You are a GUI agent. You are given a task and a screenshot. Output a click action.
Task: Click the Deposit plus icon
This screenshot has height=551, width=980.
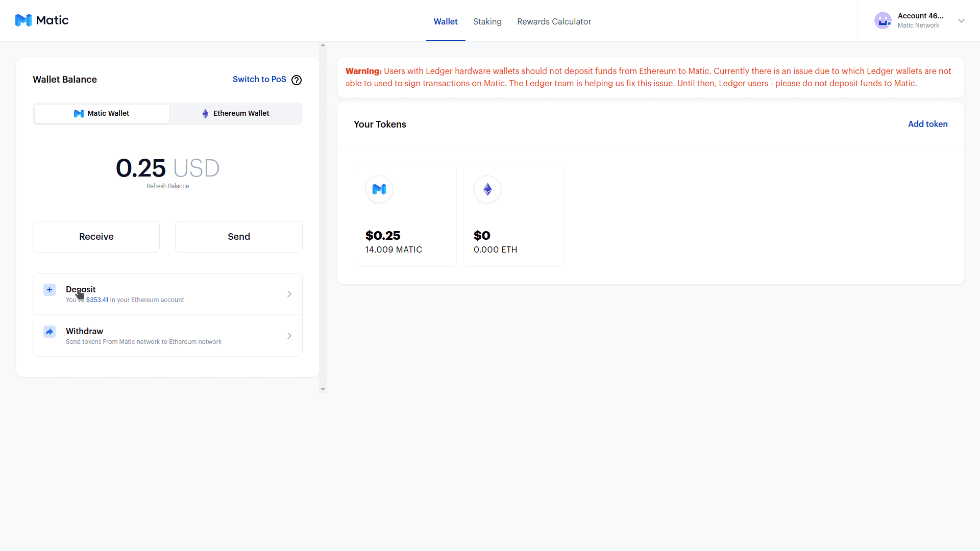[x=50, y=290]
